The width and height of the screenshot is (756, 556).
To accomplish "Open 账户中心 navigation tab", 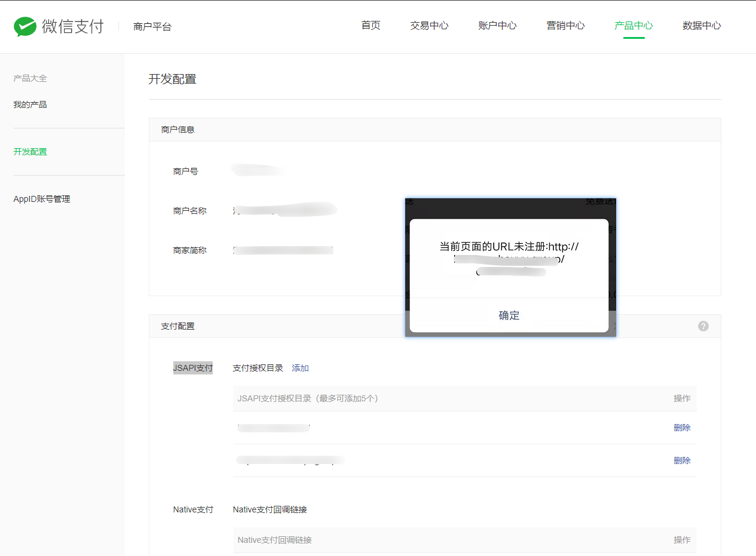I will point(497,26).
